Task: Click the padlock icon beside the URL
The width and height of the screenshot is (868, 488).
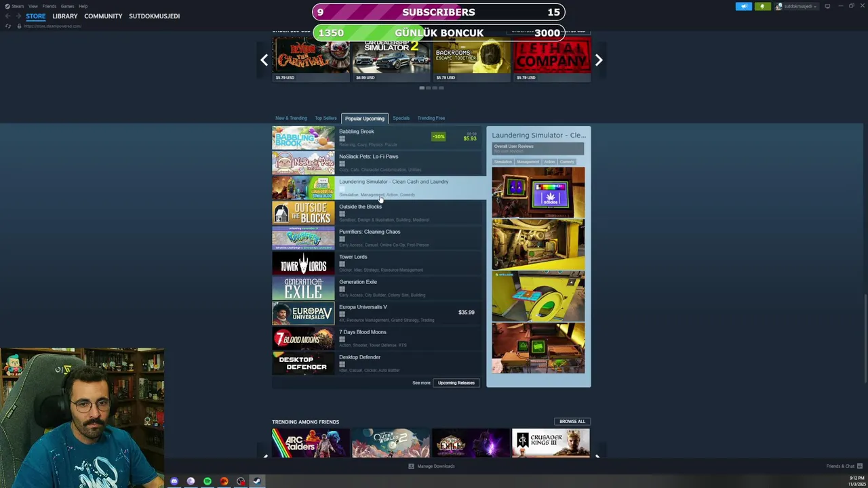Action: (x=19, y=26)
